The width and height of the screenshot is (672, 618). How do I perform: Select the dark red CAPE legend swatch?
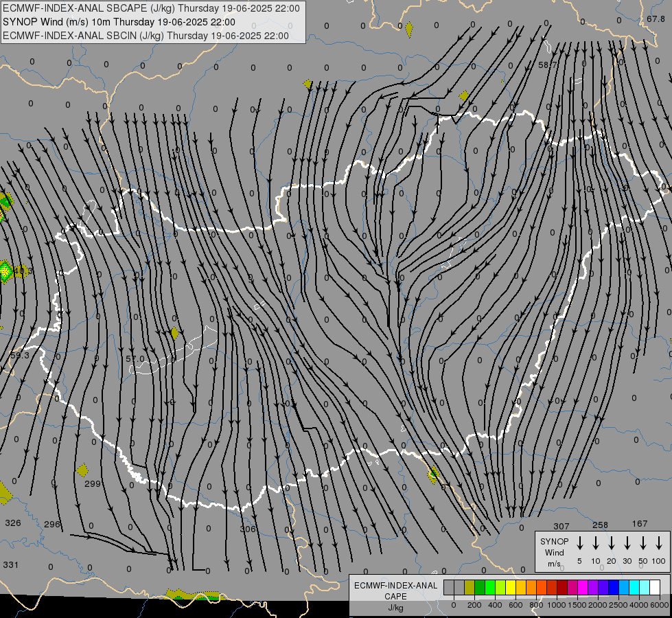pyautogui.click(x=562, y=587)
